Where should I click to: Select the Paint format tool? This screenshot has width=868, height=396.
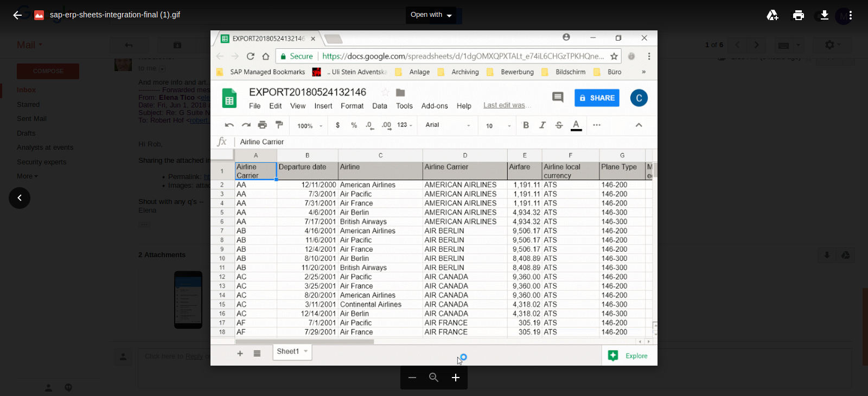(x=279, y=125)
